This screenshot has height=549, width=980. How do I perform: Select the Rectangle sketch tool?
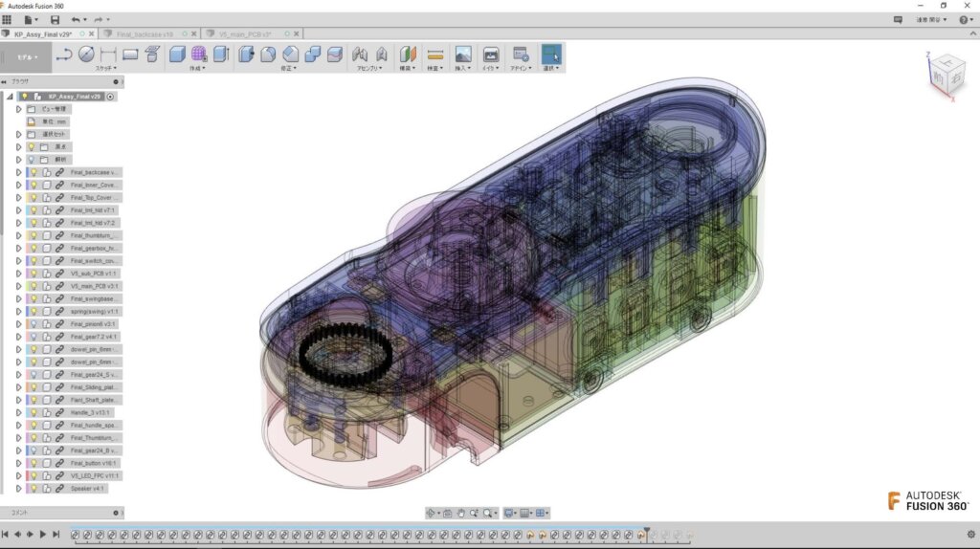(130, 55)
